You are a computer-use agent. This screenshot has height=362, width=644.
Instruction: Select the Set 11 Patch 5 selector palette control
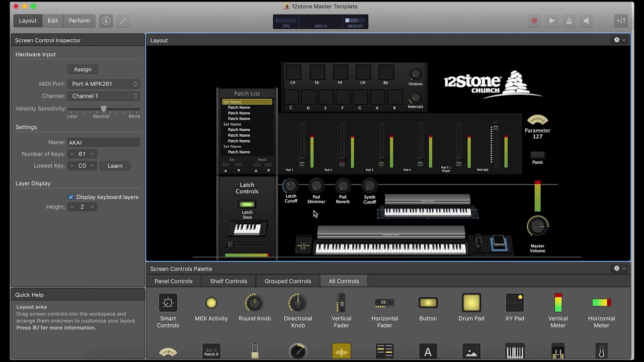point(211,351)
